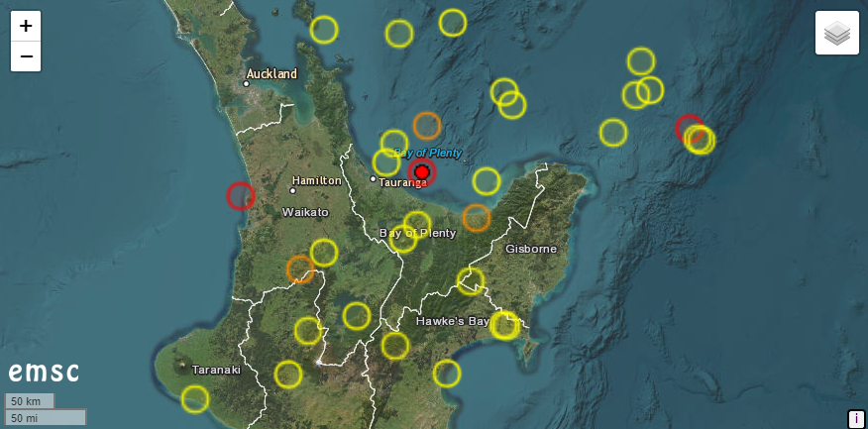Select the yellow quake circle over Lake Taupo
This screenshot has height=429, width=868.
357,316
